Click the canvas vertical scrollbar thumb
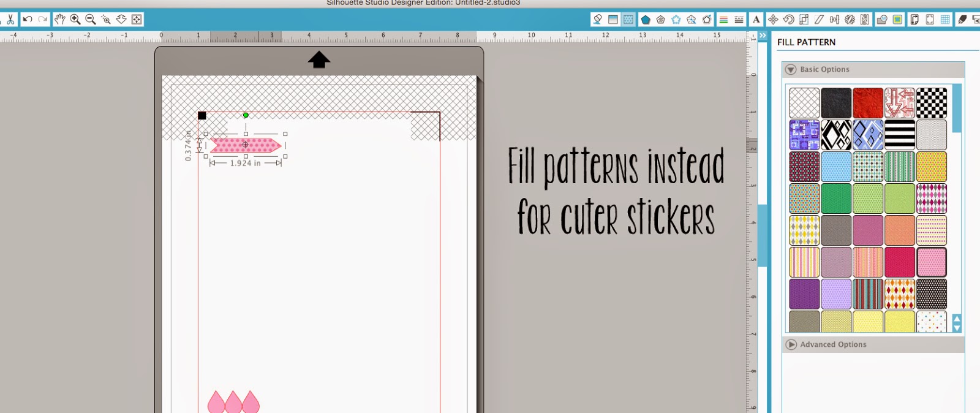This screenshot has width=980, height=413. [x=763, y=235]
